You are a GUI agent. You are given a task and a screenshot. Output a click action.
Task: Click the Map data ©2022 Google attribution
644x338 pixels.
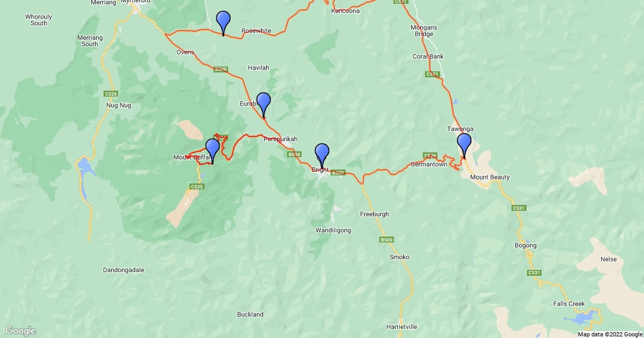610,334
